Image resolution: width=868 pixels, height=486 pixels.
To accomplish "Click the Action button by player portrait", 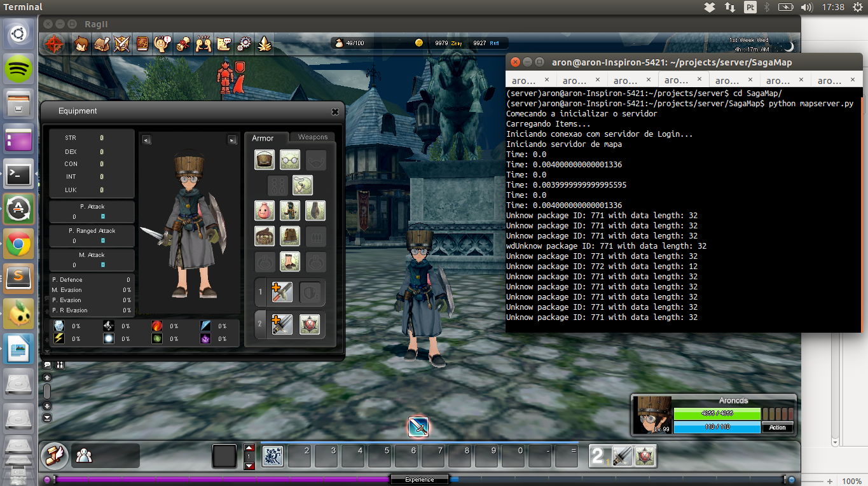I will pos(777,427).
